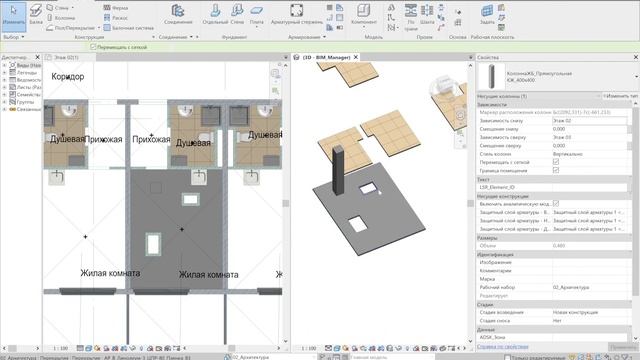This screenshot has height=360, width=640.
Task: Close the Диспетчер project browser panel
Action: tap(38, 57)
